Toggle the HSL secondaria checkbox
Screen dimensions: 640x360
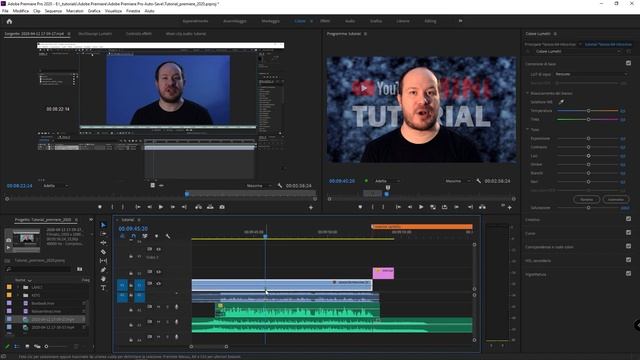click(629, 260)
